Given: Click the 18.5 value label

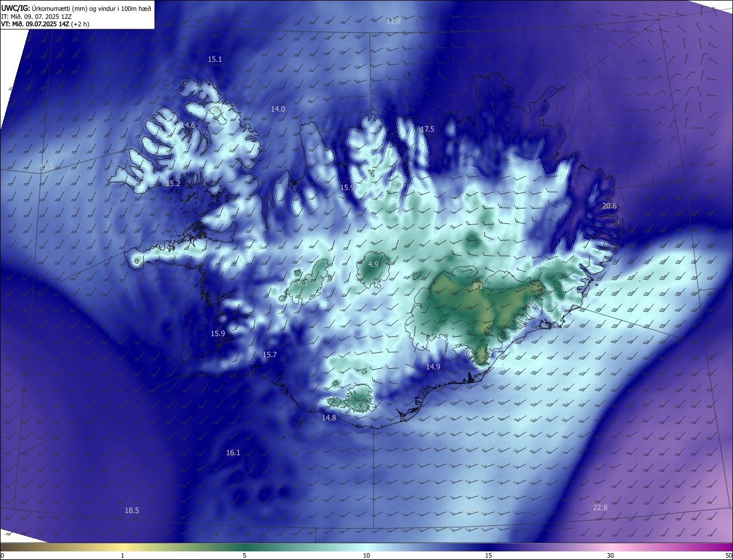Looking at the screenshot, I should tap(132, 511).
